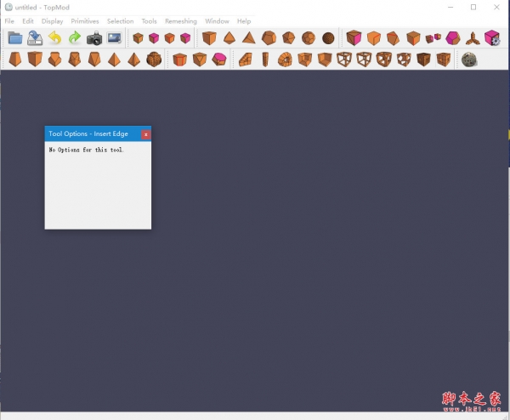Click the open file folder icon
Image resolution: width=510 pixels, height=420 pixels.
pyautogui.click(x=15, y=38)
